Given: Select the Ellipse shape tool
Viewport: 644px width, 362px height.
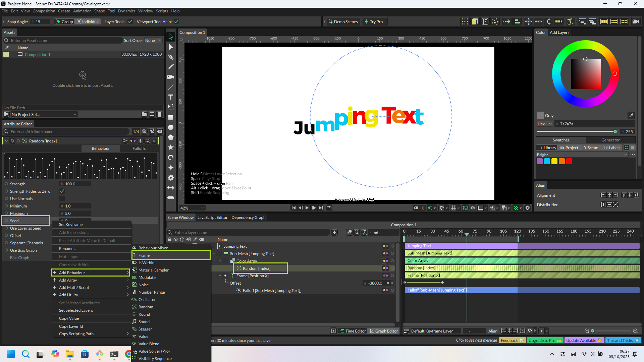Looking at the screenshot, I should coord(171,127).
